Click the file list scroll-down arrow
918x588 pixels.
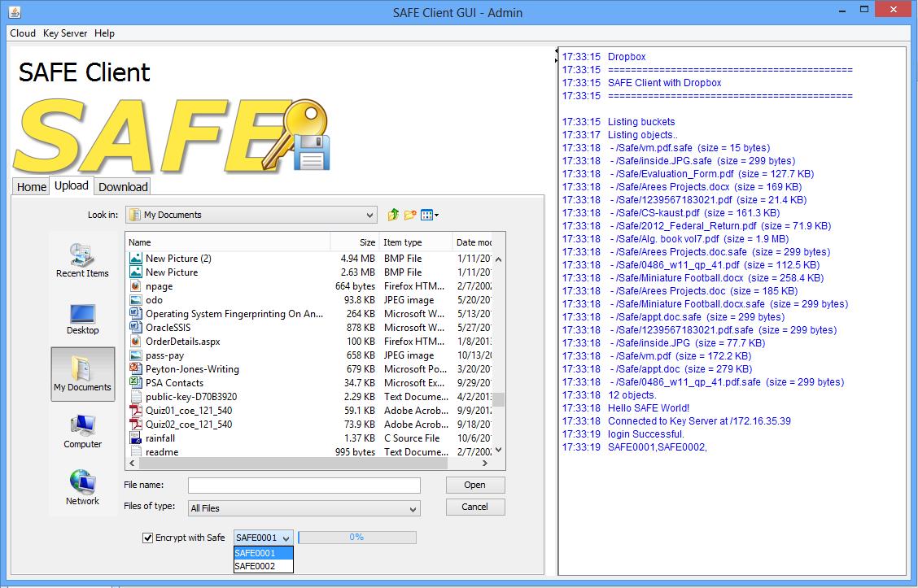pyautogui.click(x=498, y=450)
